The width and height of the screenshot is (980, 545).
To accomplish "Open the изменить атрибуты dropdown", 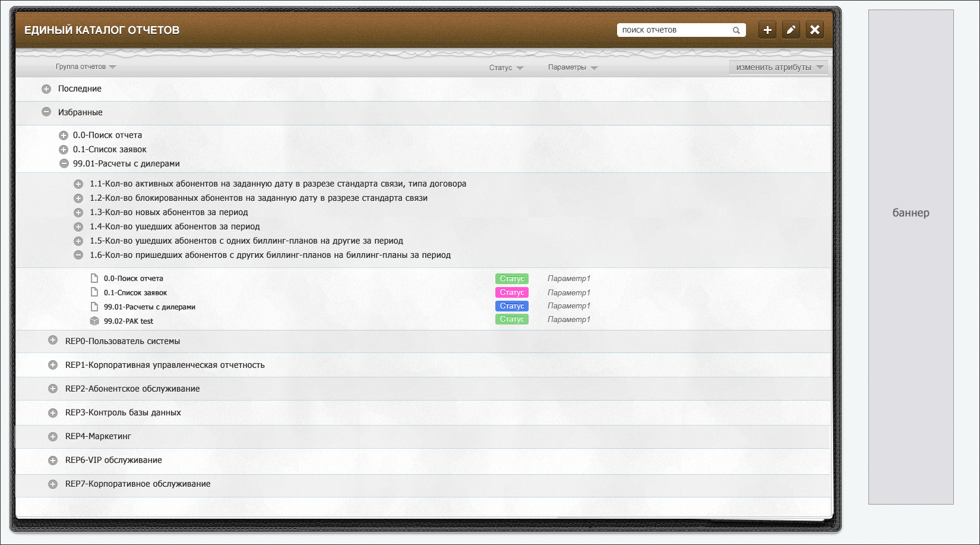I will click(x=779, y=67).
